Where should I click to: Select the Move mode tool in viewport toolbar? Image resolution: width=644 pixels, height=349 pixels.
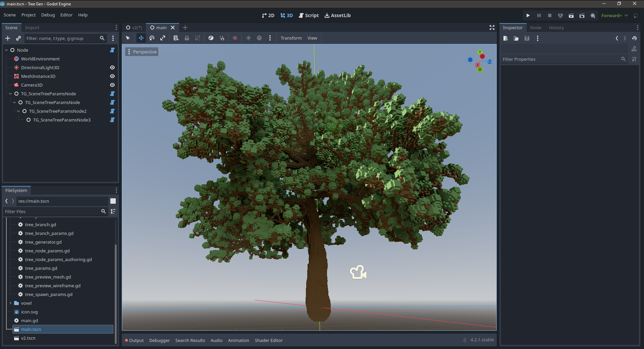coord(141,38)
